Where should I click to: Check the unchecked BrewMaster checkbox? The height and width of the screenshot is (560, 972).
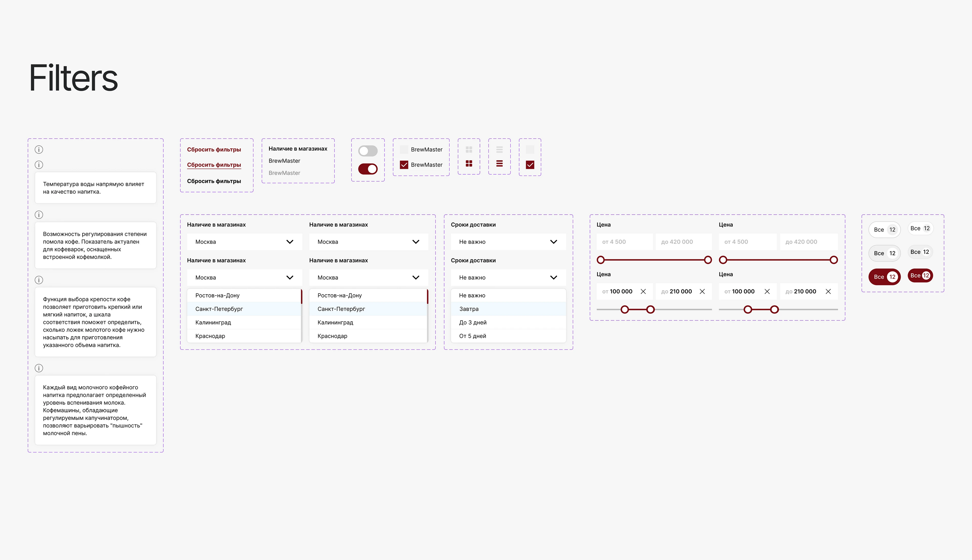click(x=404, y=150)
